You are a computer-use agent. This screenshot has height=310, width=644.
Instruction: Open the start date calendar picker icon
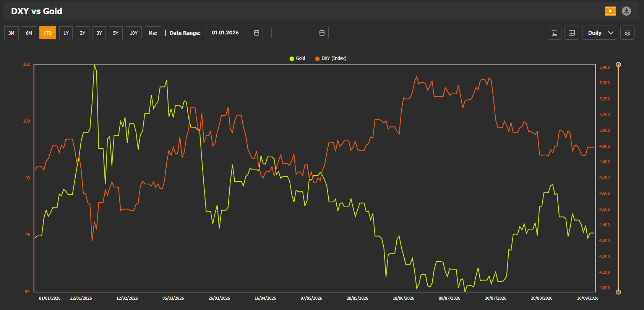coord(256,33)
